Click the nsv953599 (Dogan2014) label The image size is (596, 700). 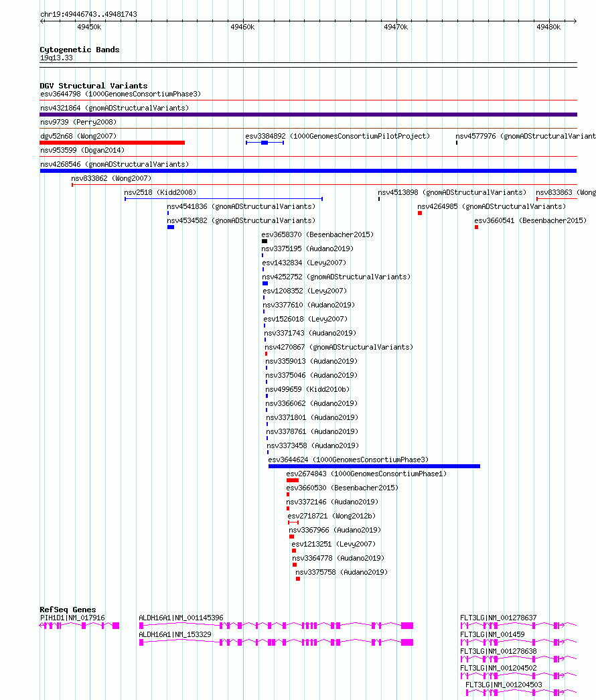tap(82, 150)
